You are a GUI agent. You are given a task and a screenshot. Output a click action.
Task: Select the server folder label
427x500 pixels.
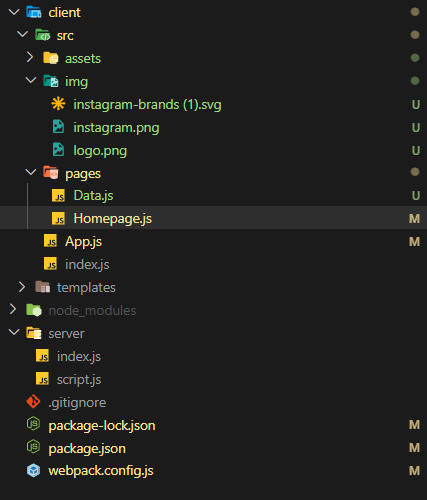pos(66,334)
